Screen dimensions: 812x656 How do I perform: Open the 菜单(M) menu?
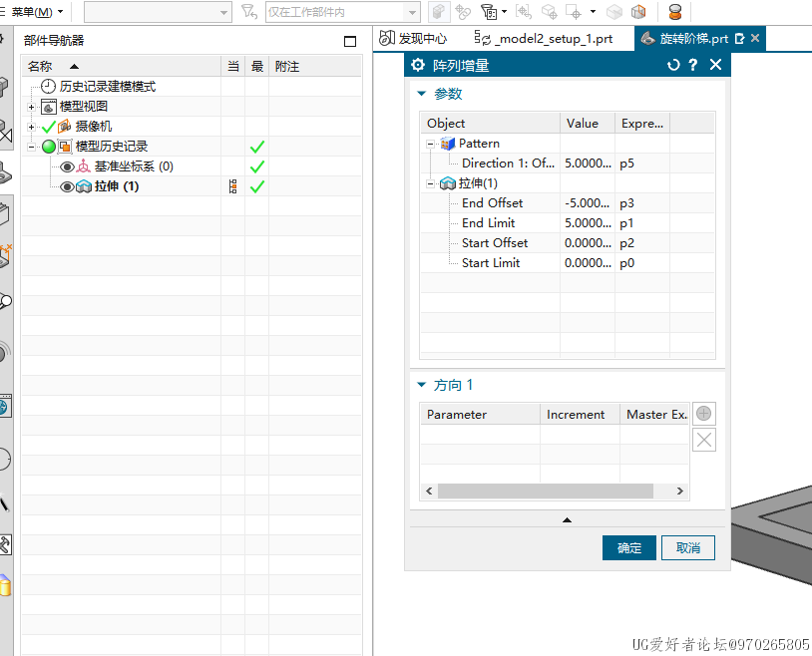36,12
